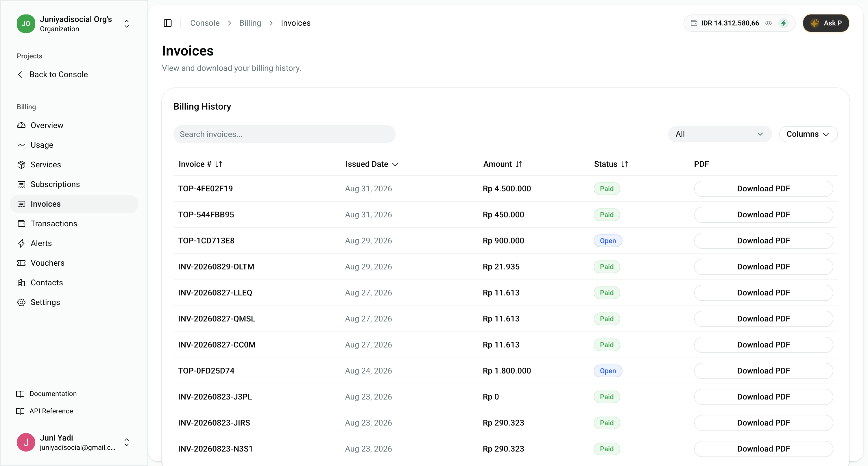Go to Transactions in sidebar
This screenshot has width=868, height=466.
coord(74,224)
